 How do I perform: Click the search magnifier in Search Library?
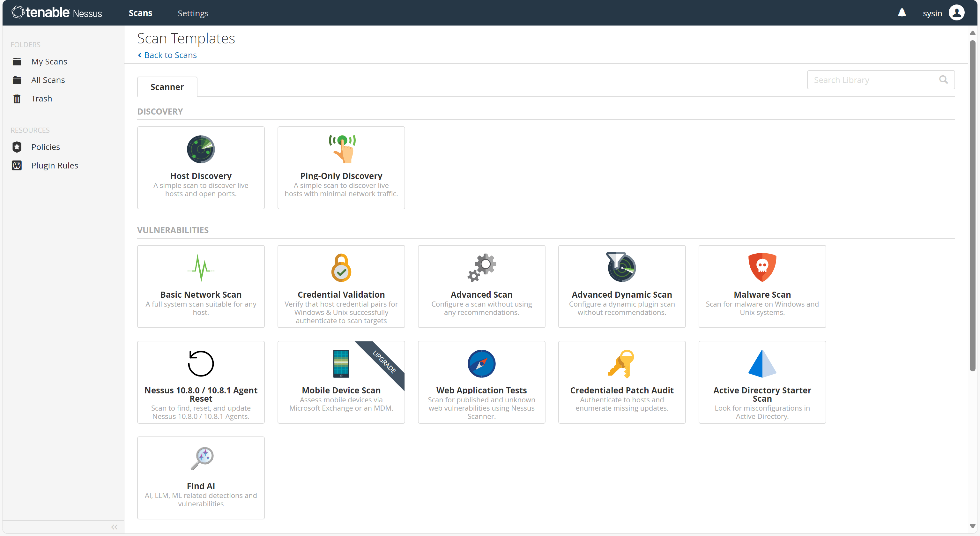[x=943, y=80]
